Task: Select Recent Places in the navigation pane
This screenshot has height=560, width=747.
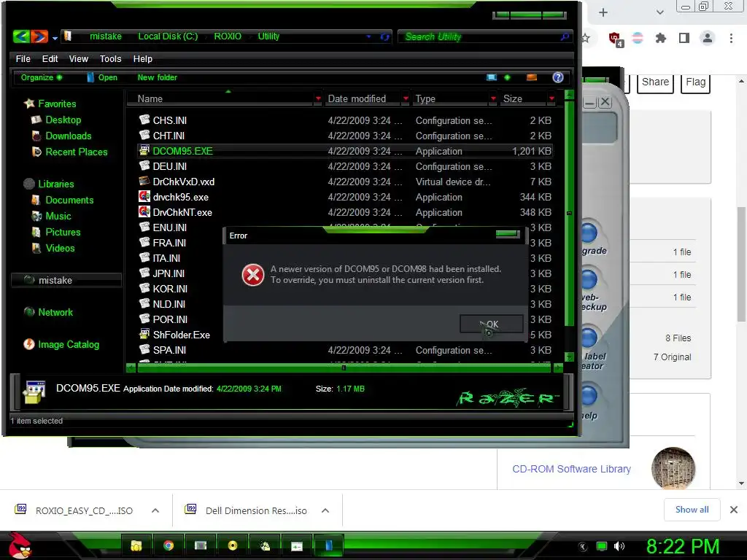Action: [69, 152]
